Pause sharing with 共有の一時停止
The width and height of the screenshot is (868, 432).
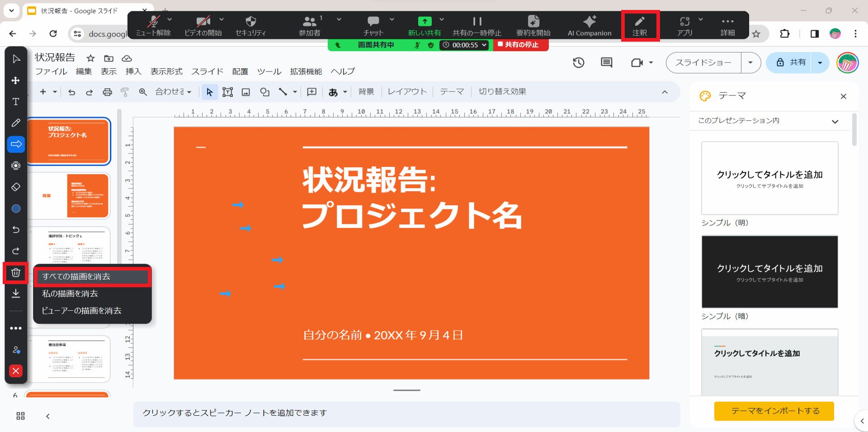pos(477,26)
